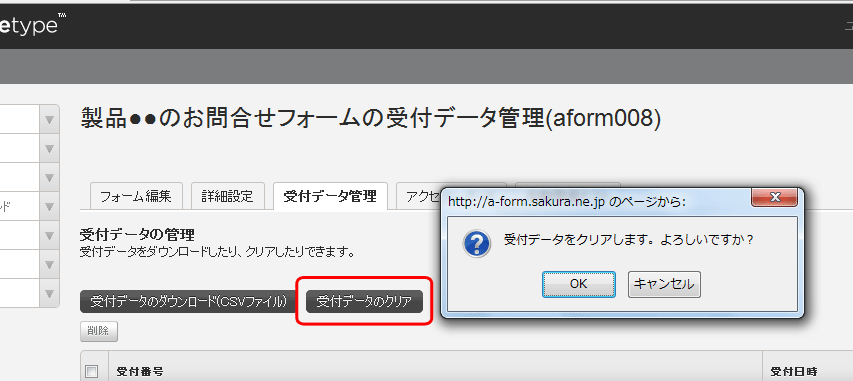
Task: Expand the topmost sidebar menu arrow
Action: click(x=50, y=119)
